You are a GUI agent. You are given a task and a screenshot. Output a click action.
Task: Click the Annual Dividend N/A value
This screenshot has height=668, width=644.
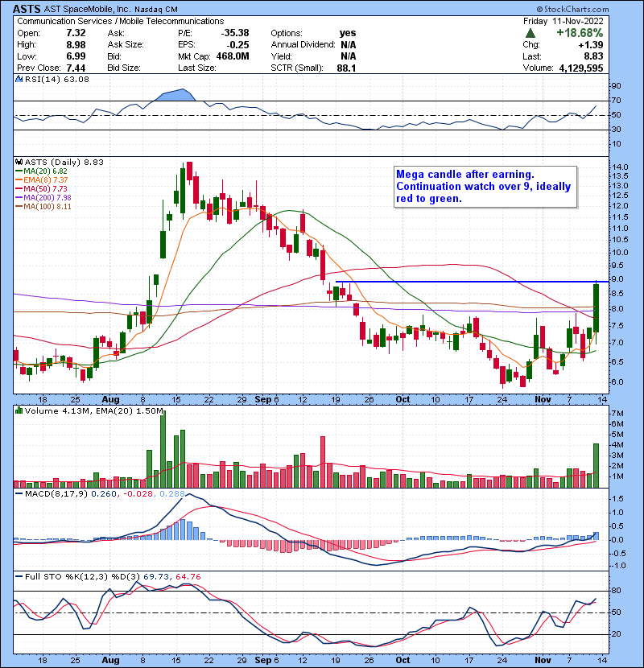[x=349, y=45]
